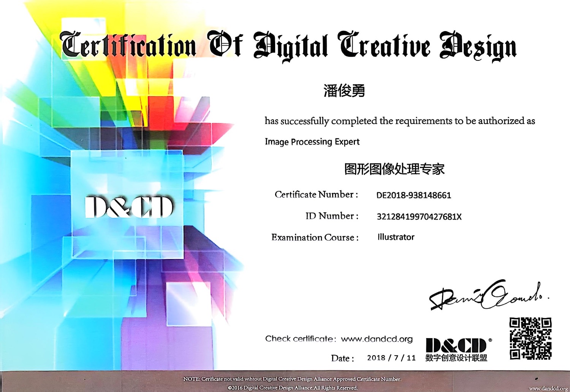Click the 数字创意设计联盟 text under the logo
This screenshot has width=570, height=392.
(456, 358)
